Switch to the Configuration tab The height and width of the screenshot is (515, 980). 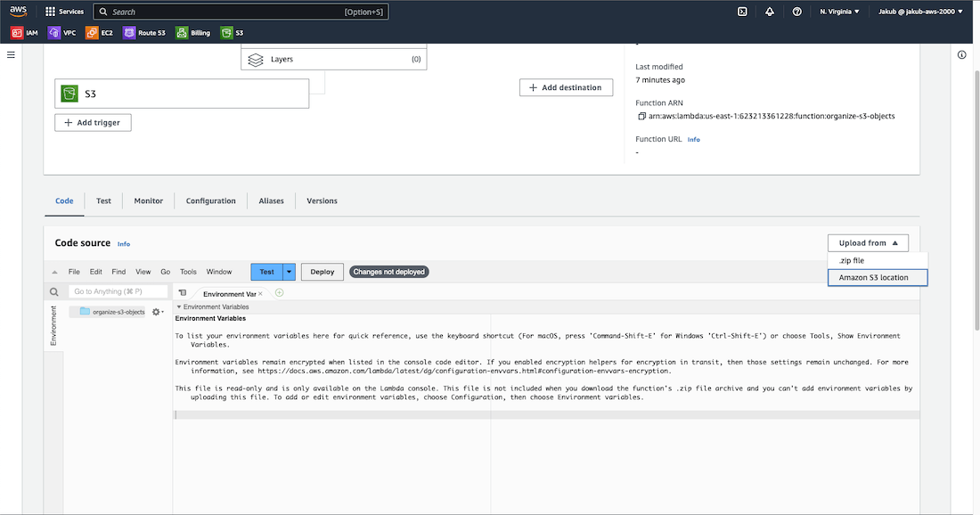[x=210, y=200]
